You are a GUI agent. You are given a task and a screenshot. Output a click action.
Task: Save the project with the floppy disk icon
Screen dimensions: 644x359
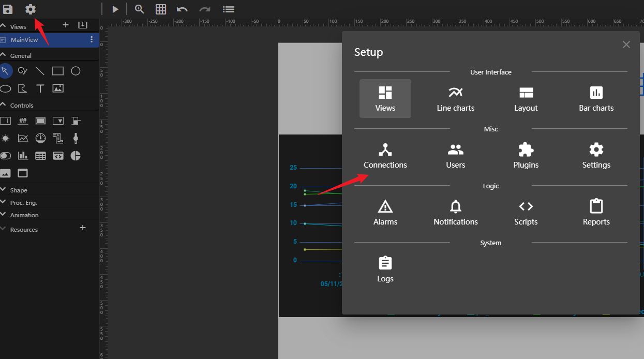point(8,9)
